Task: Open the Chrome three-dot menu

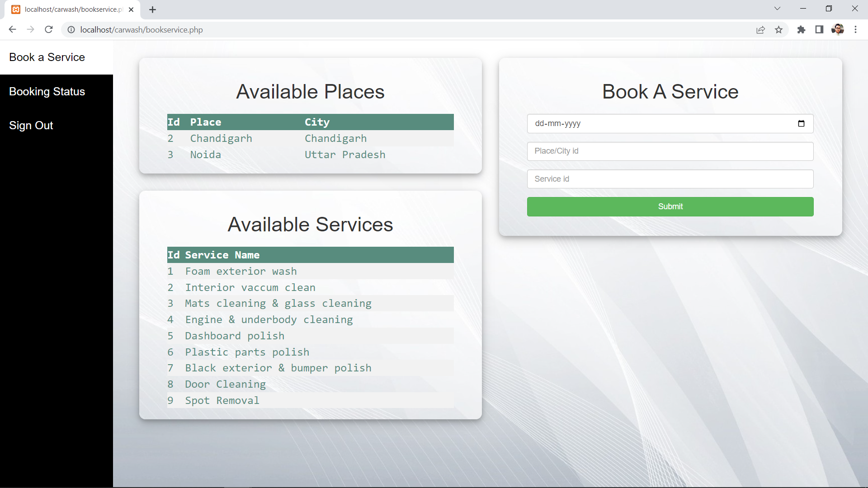Action: [855, 29]
